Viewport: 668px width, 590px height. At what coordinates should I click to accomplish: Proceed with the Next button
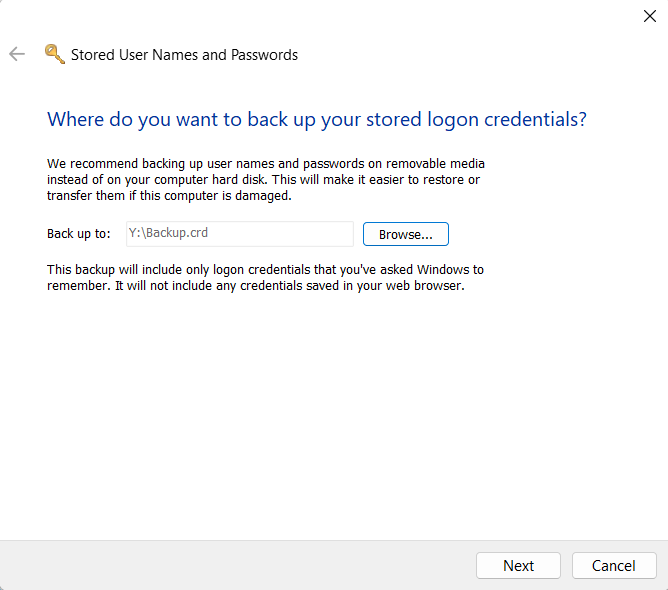[518, 565]
